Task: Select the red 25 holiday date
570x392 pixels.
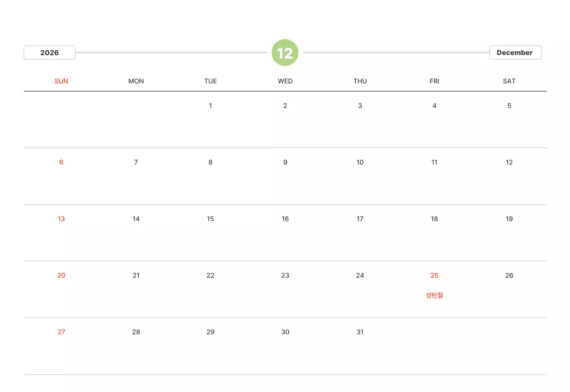Action: (434, 275)
